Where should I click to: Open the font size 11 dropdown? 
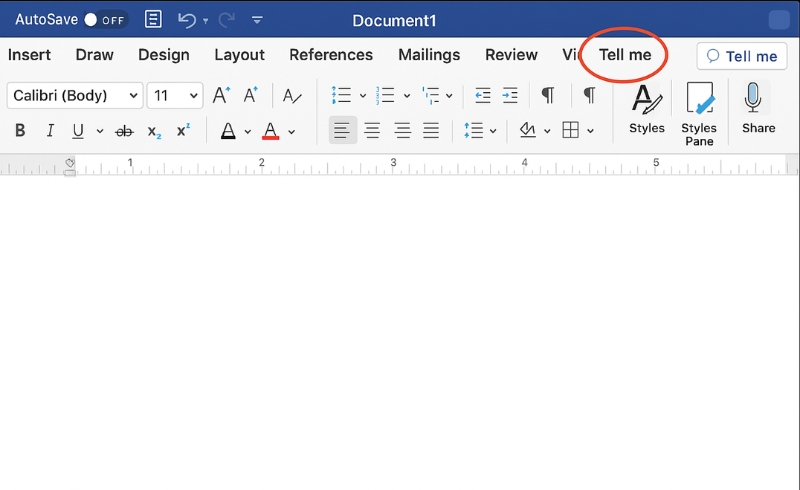click(175, 95)
